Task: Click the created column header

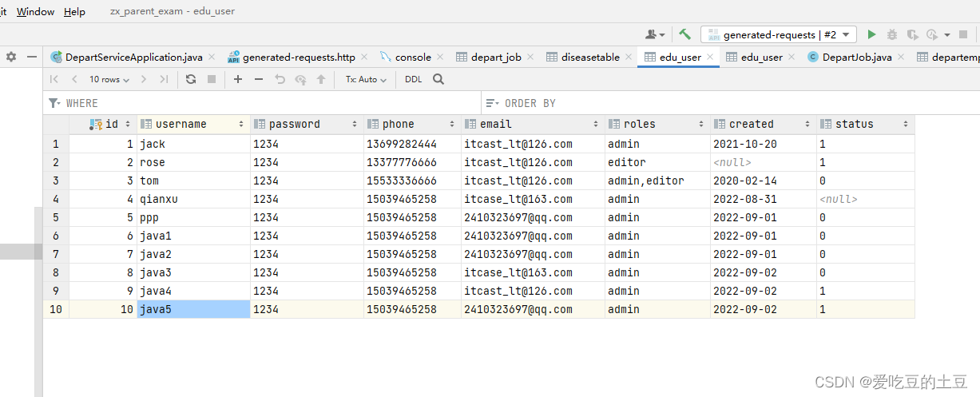Action: point(763,124)
